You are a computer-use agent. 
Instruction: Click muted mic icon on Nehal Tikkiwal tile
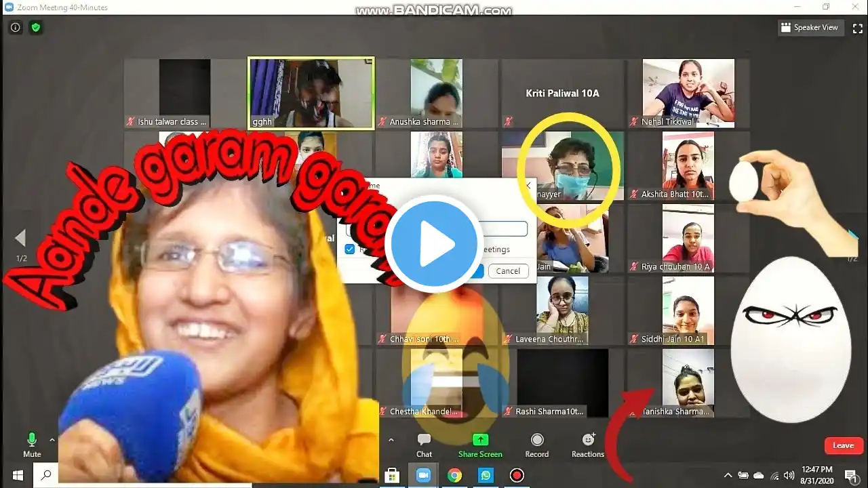(x=634, y=122)
